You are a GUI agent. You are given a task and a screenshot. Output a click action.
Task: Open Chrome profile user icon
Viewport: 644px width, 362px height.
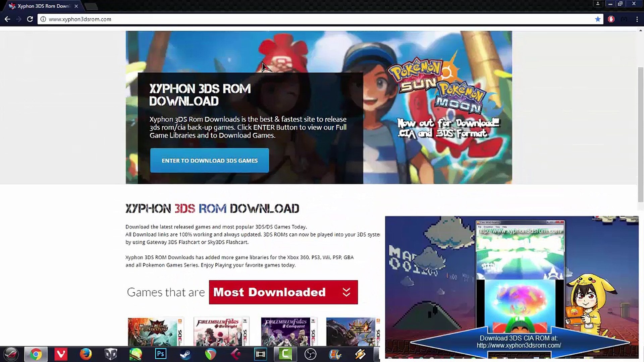click(598, 4)
